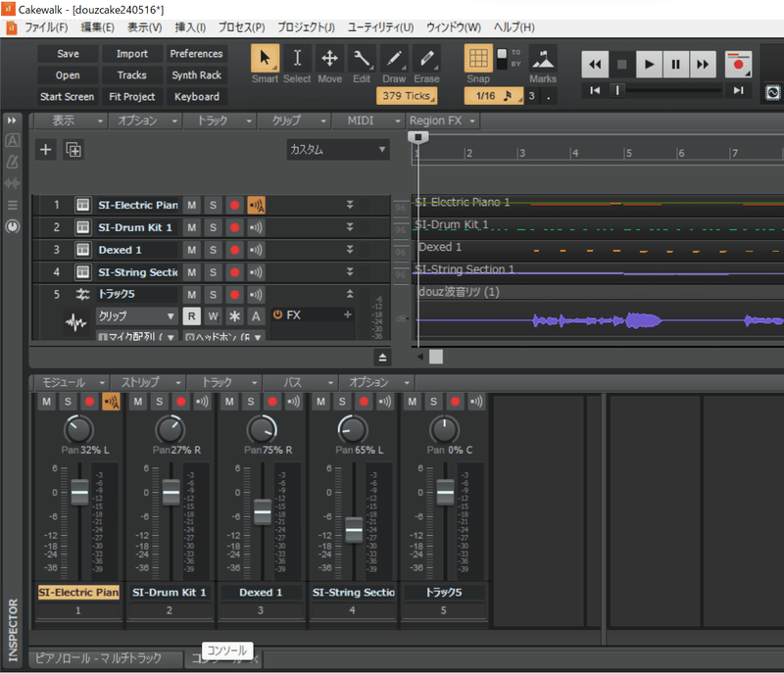Open the 1/16 snap resolution dropdown

point(493,96)
